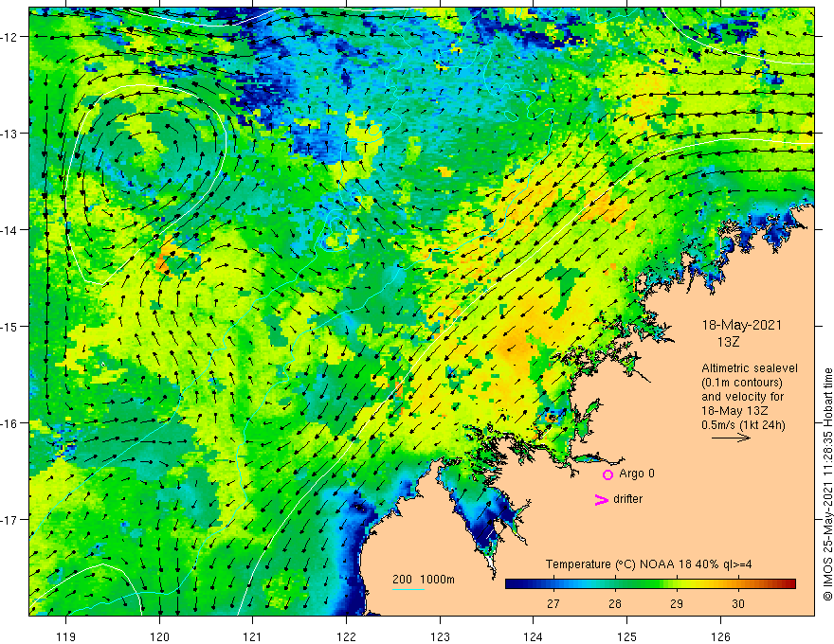
Task: Click the 29 value on temperature scale
Action: pyautogui.click(x=676, y=603)
